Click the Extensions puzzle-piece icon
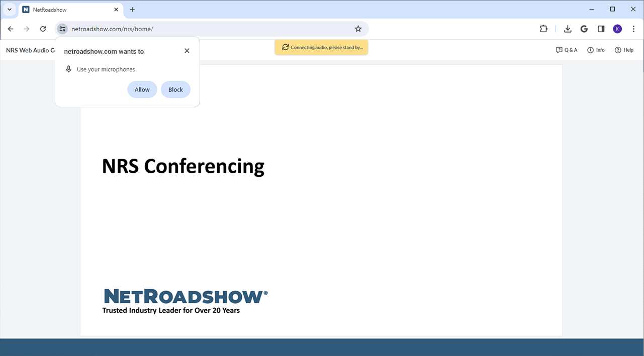 (x=543, y=29)
